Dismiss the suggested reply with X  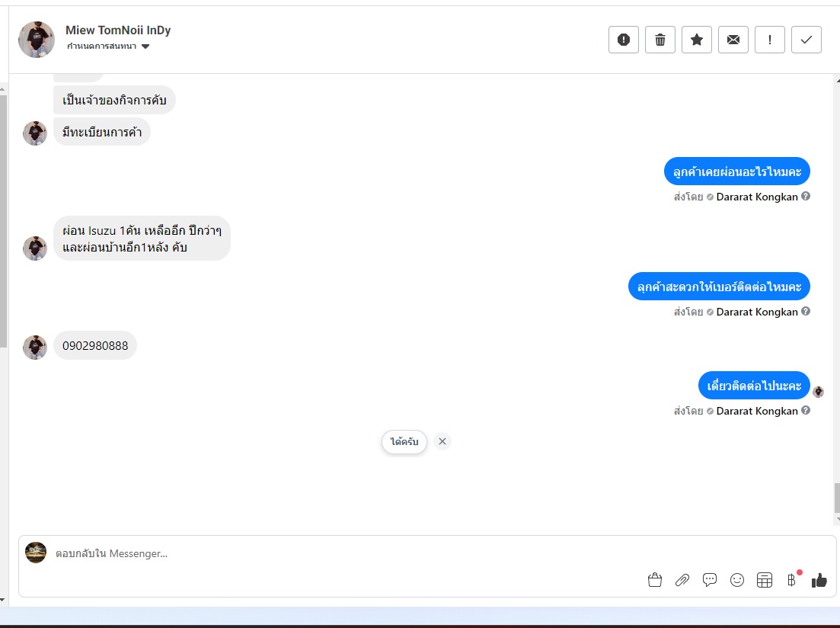point(442,441)
